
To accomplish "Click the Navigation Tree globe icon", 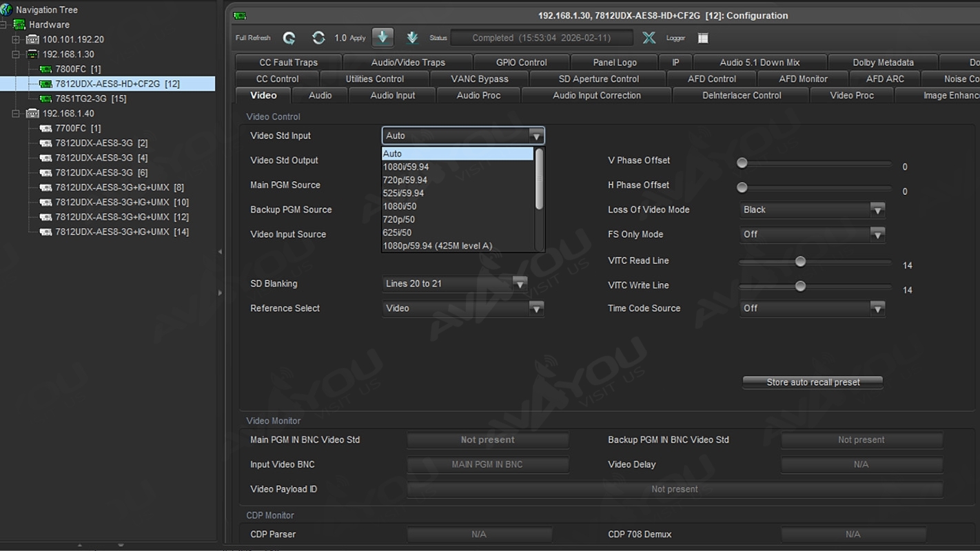I will click(x=7, y=10).
